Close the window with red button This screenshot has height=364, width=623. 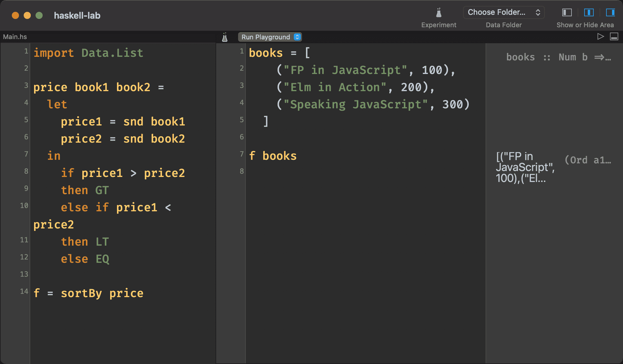tap(15, 15)
